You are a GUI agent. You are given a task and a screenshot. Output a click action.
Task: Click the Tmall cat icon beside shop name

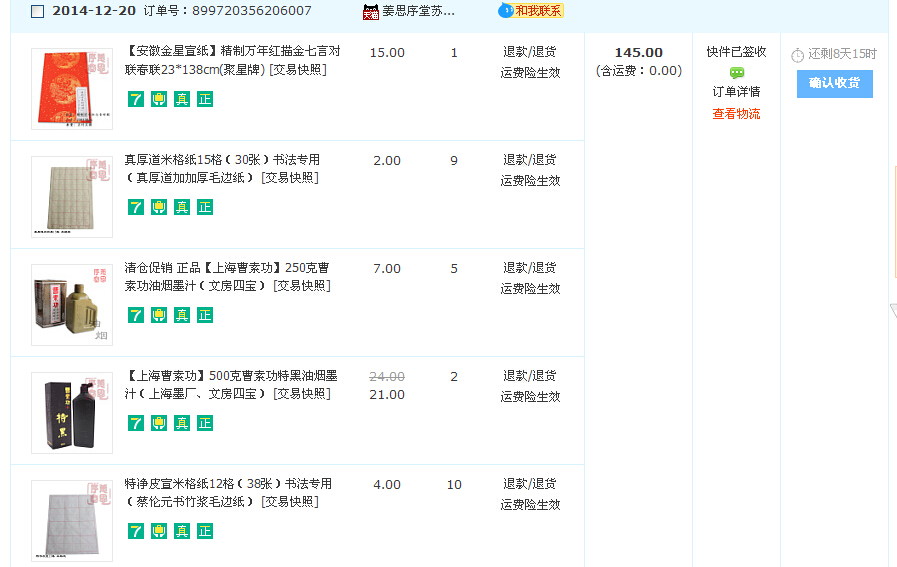371,12
